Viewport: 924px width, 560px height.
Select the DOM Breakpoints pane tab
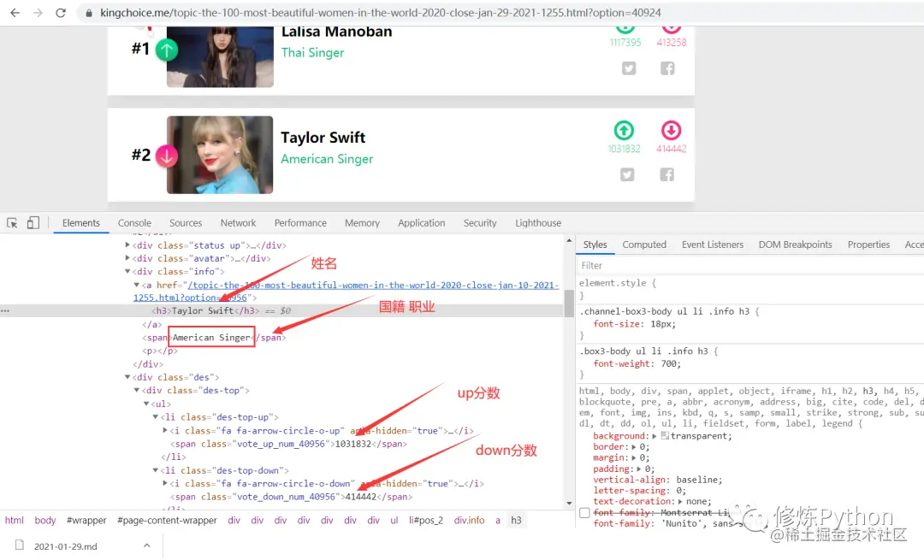click(795, 245)
